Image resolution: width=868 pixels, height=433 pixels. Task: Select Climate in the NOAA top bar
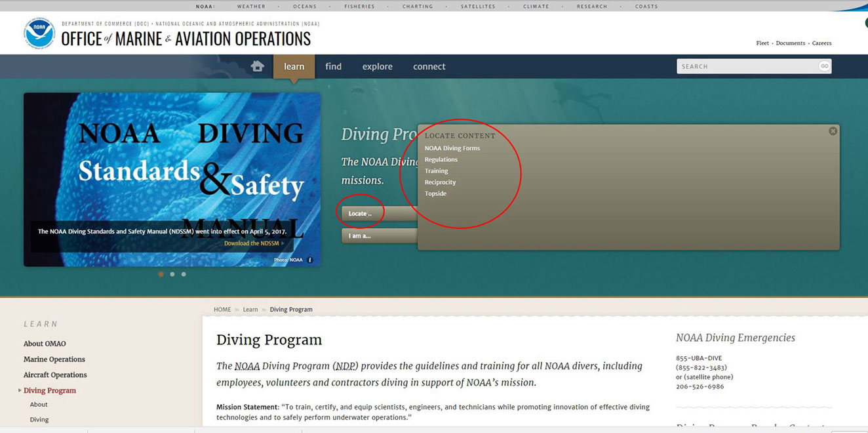point(536,7)
